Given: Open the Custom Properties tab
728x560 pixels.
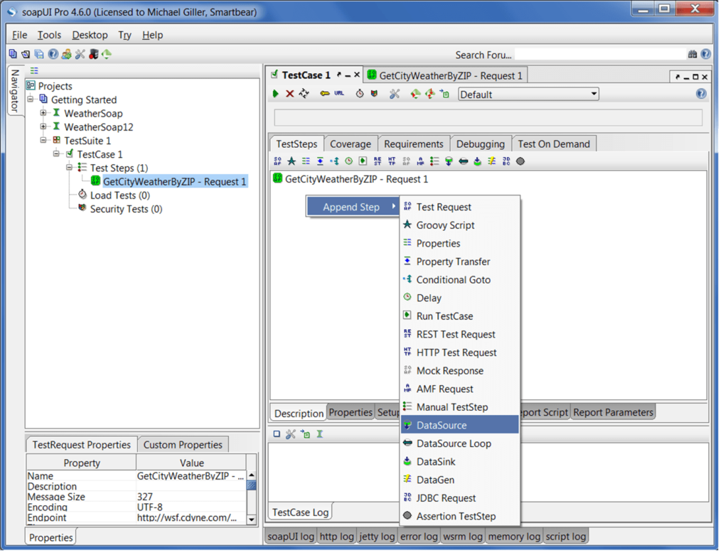Looking at the screenshot, I should coord(183,445).
